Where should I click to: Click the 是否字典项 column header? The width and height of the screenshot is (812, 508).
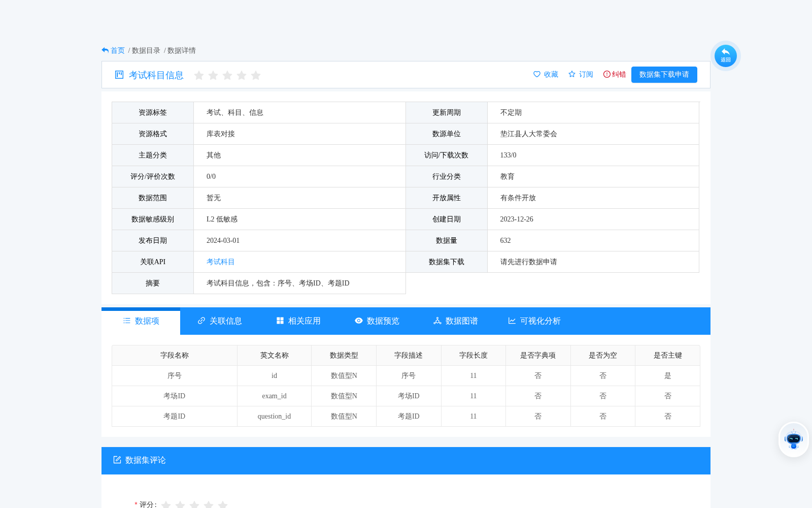[x=538, y=356]
